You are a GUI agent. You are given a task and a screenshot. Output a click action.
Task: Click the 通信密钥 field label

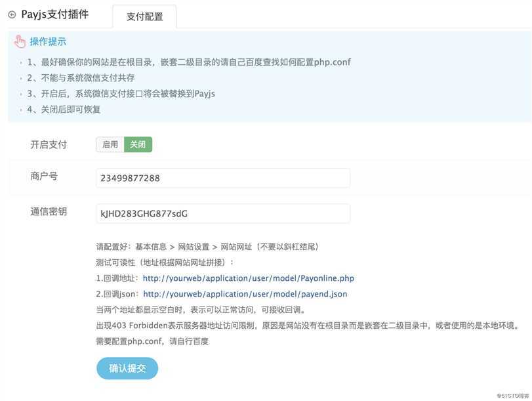(49, 212)
